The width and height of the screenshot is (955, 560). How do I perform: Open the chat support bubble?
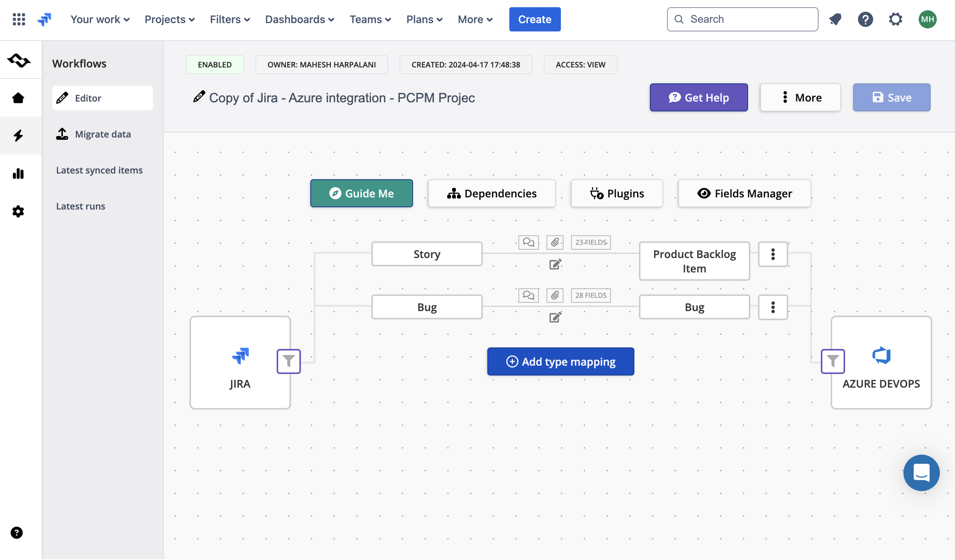click(921, 473)
